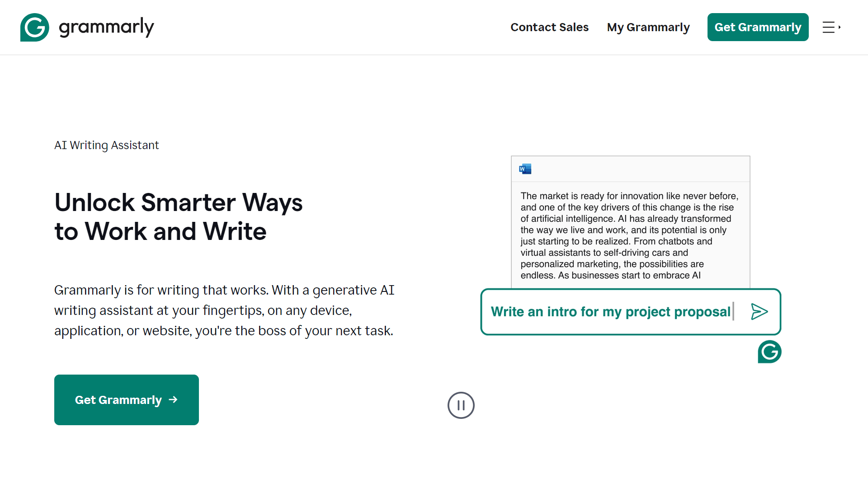Click the typed prompt text about the project proposal

pos(611,311)
